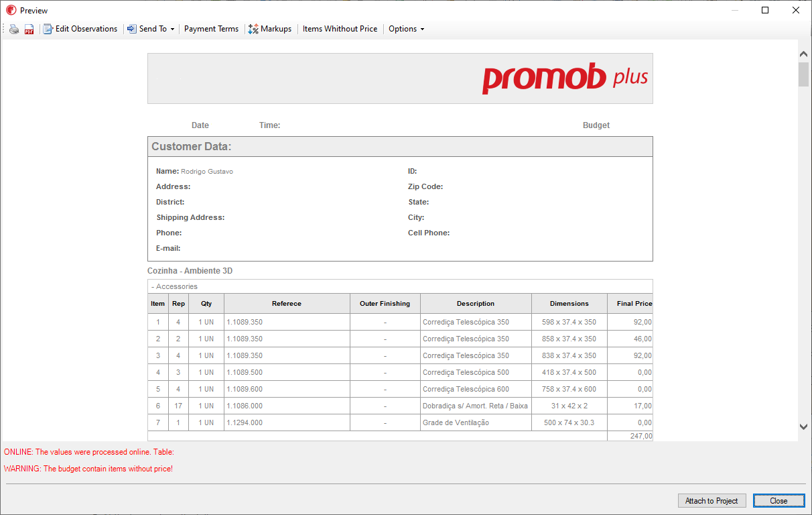Click the Rep value 17 cell
This screenshot has height=515, width=812.
(x=178, y=406)
